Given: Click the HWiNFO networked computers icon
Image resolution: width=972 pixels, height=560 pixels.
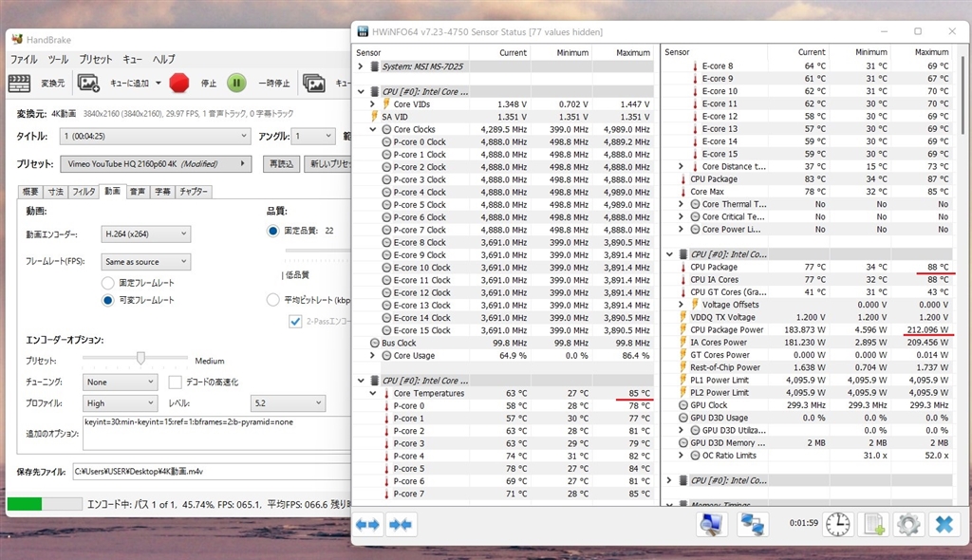Looking at the screenshot, I should [752, 525].
